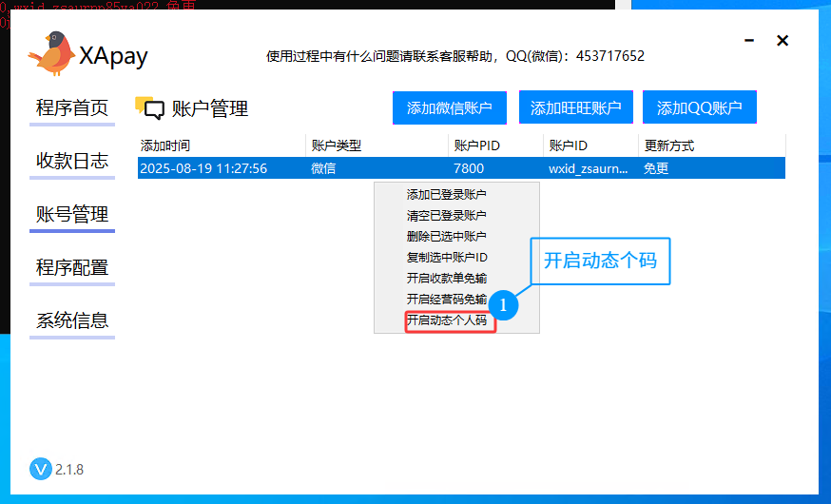Select the 2025-08-19 11:27:56 account row
The width and height of the screenshot is (831, 504).
pyautogui.click(x=203, y=168)
